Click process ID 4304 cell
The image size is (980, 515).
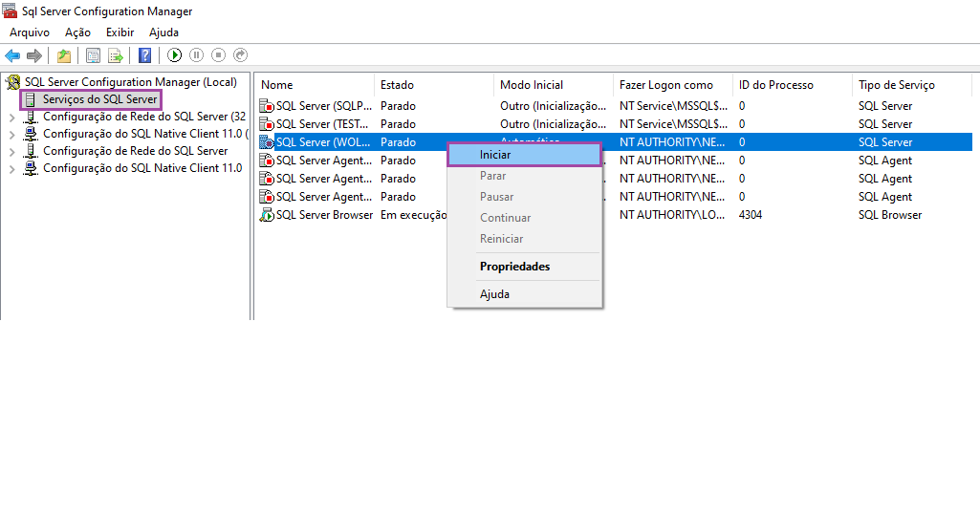click(750, 215)
